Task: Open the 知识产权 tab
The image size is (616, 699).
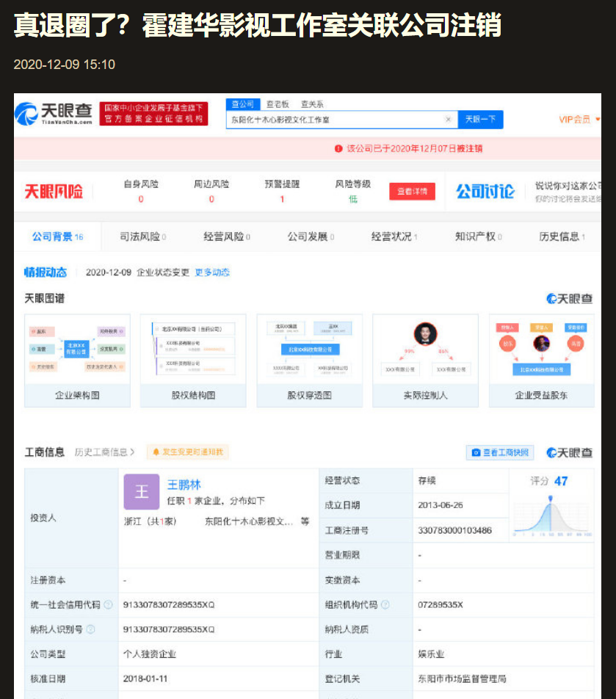Action: click(478, 236)
